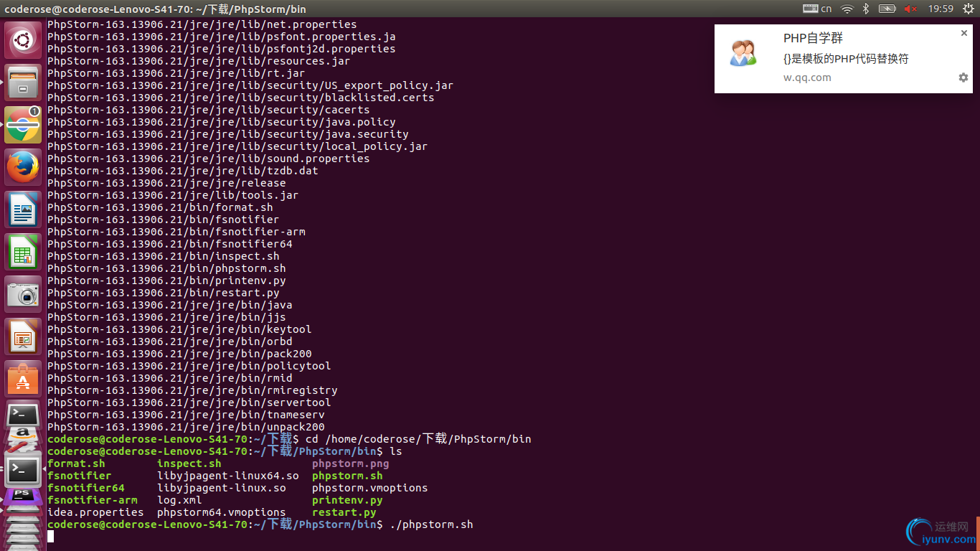Image resolution: width=980 pixels, height=551 pixels.
Task: Click fsnotifier-arm in ls output
Action: point(93,500)
